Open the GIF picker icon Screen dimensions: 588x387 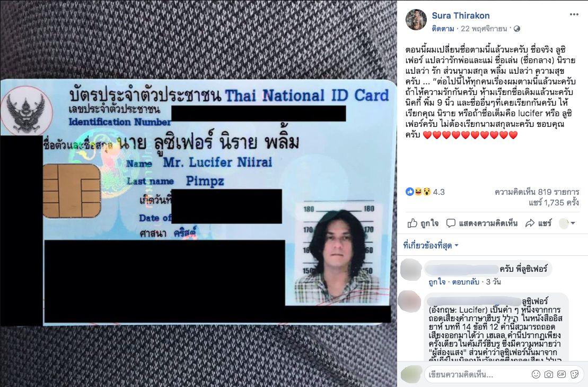[561, 374]
